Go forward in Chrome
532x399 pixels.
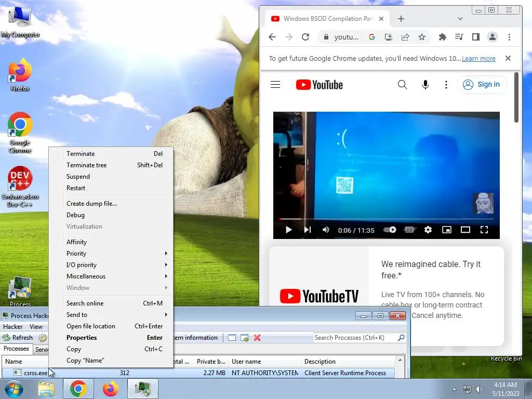(x=289, y=37)
